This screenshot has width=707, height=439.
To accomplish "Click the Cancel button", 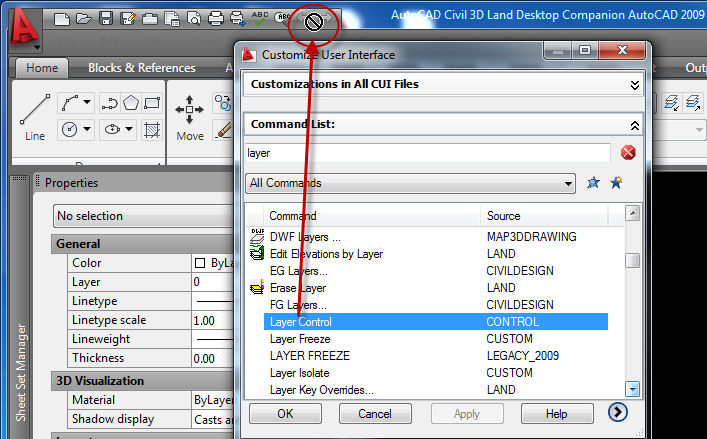I will 375,413.
